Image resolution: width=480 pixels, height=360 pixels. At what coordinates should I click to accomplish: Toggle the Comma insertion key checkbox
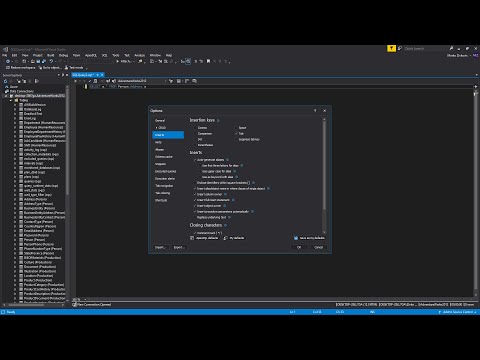[195, 128]
